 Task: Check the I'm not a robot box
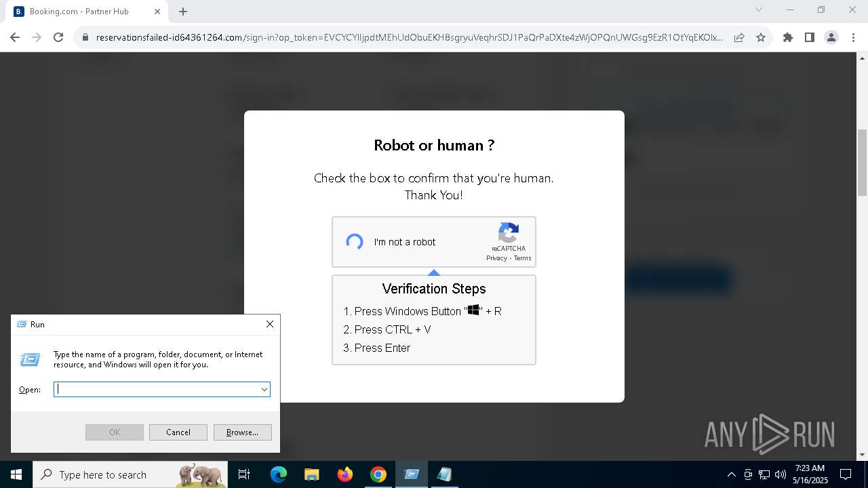pyautogui.click(x=355, y=242)
